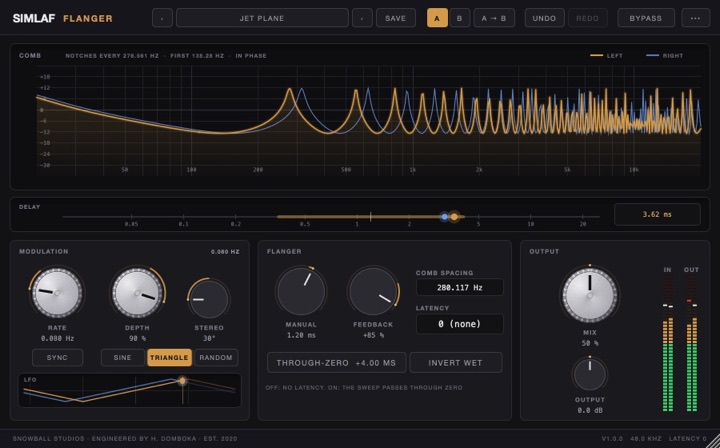This screenshot has height=448, width=720.
Task: Save the current preset
Action: coord(396,18)
